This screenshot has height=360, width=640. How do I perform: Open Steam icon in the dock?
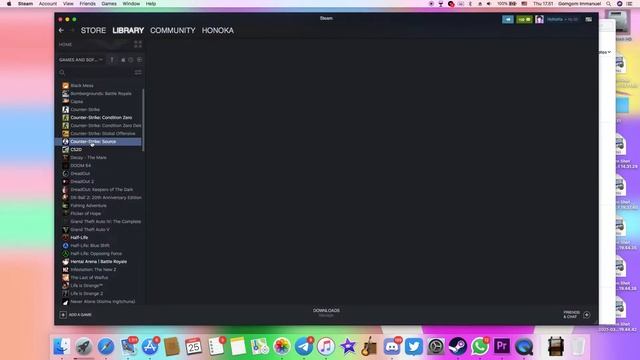tap(458, 347)
